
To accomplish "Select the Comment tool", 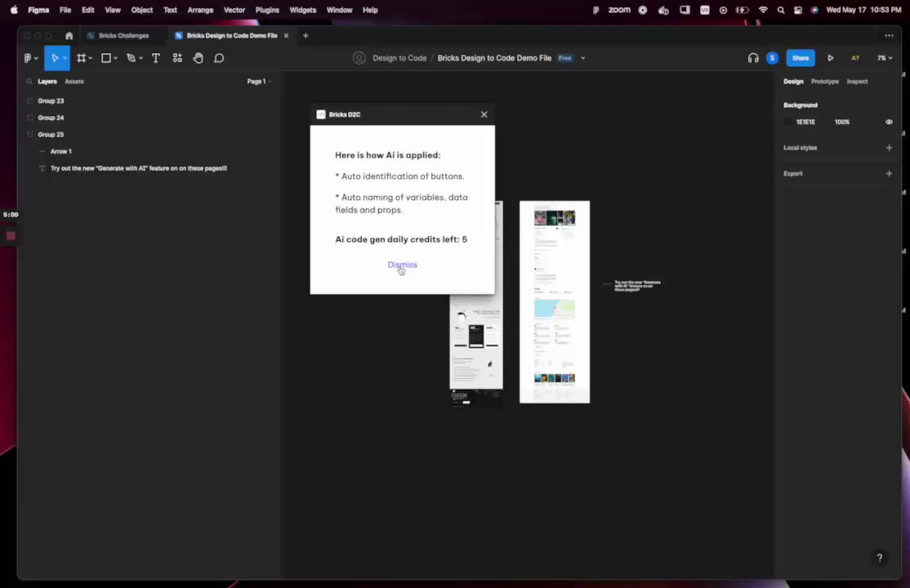I will click(x=219, y=58).
